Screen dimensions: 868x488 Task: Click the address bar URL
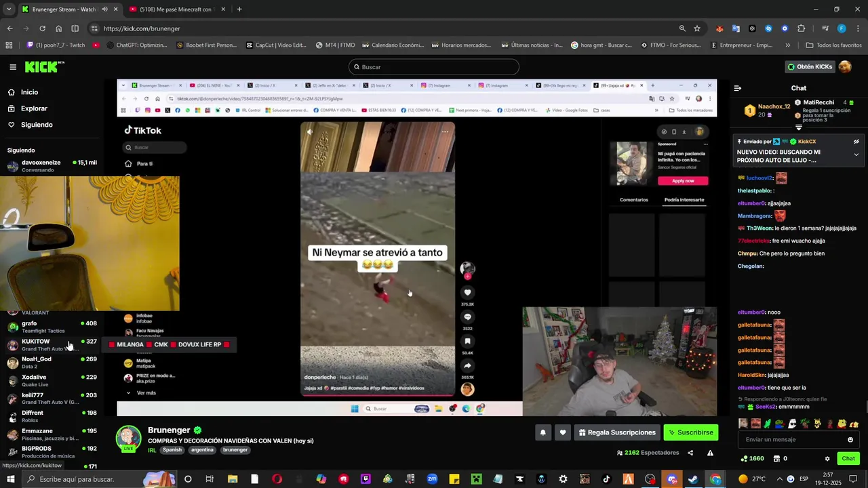coord(142,28)
